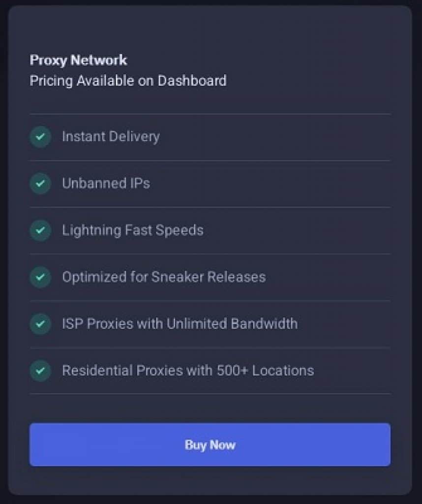422x504 pixels.
Task: Click divider between Unbanned IPs and Lightning Fast Speeds
Action: click(210, 207)
